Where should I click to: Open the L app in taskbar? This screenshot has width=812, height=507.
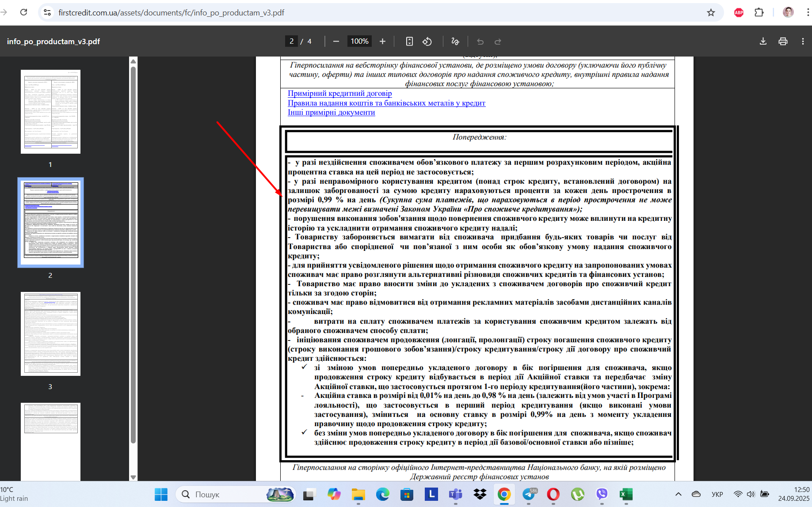(x=431, y=494)
